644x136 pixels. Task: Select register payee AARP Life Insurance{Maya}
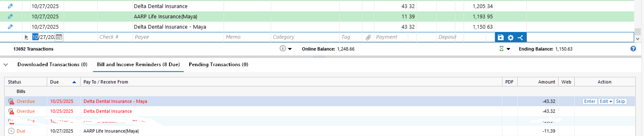[165, 16]
